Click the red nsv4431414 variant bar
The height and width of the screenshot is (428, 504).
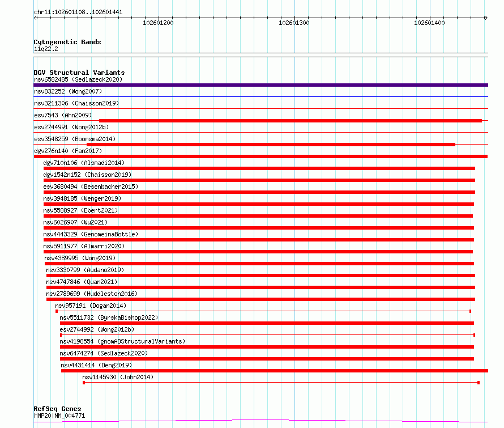point(275,371)
